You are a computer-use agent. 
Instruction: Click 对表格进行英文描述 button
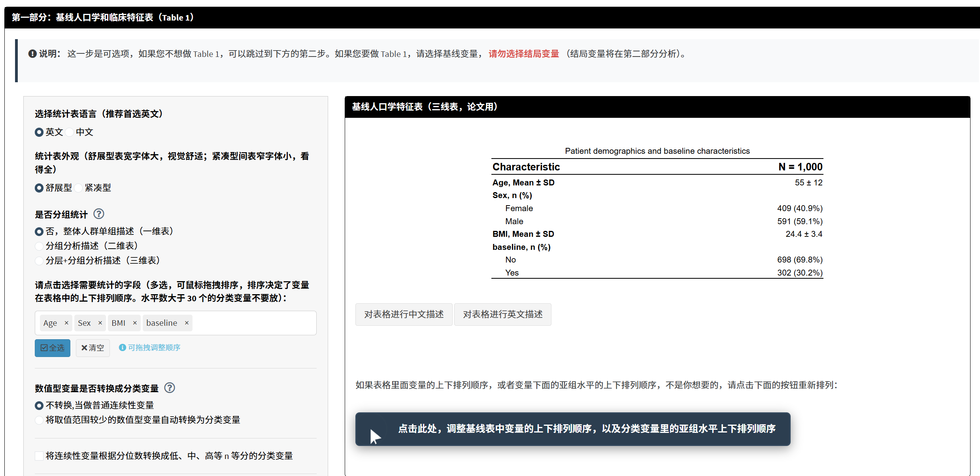tap(502, 314)
